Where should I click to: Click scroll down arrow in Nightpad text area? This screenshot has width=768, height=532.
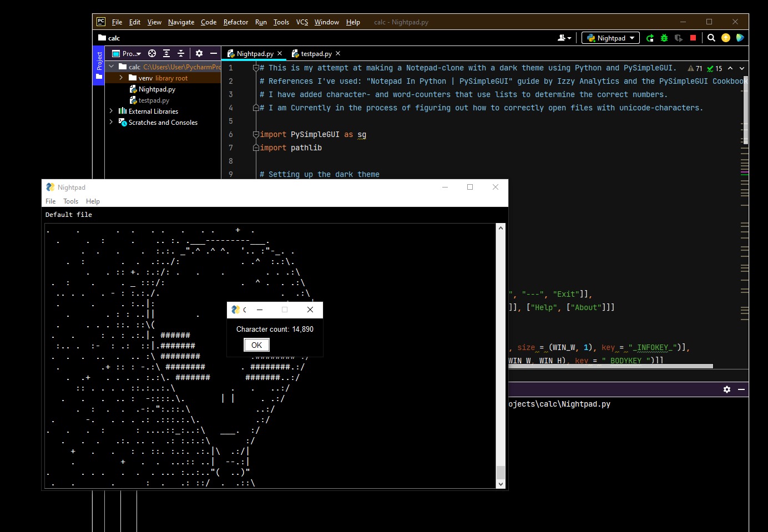(501, 484)
